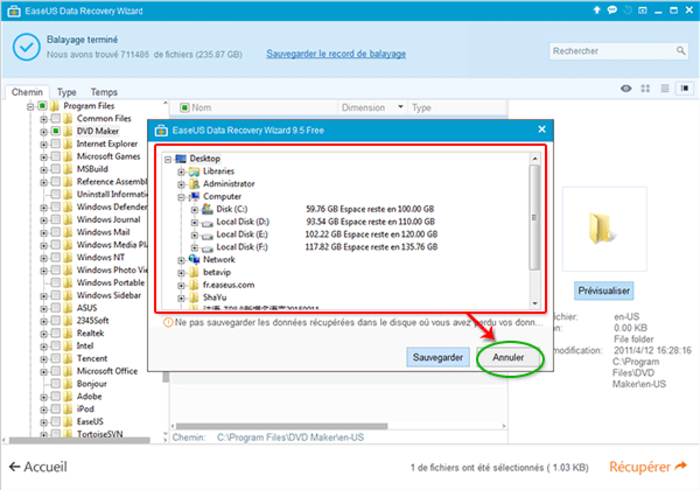Click the preview eye icon

pos(626,88)
